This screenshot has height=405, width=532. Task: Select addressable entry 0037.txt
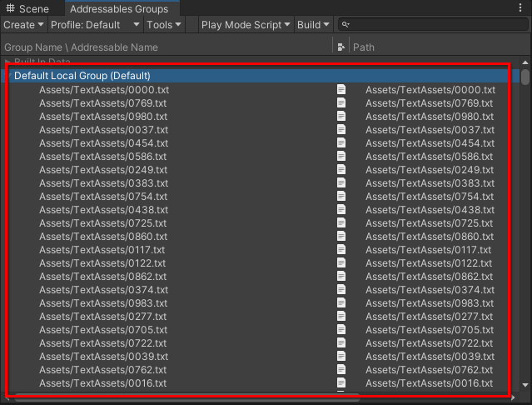pyautogui.click(x=103, y=130)
